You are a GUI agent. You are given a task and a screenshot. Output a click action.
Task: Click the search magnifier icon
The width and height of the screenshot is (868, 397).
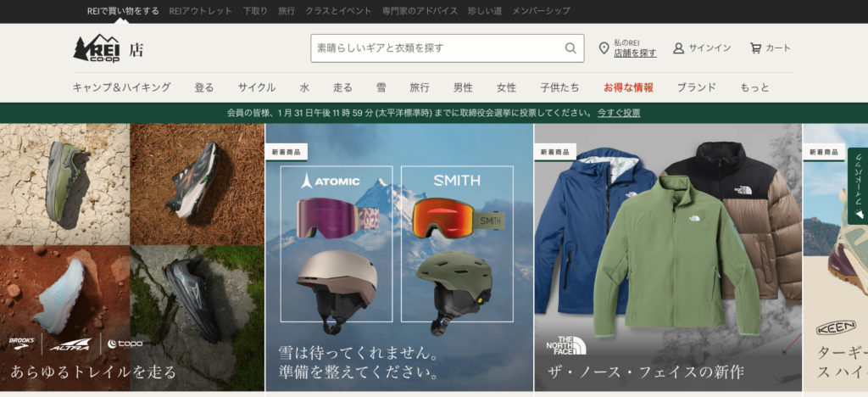pyautogui.click(x=571, y=48)
